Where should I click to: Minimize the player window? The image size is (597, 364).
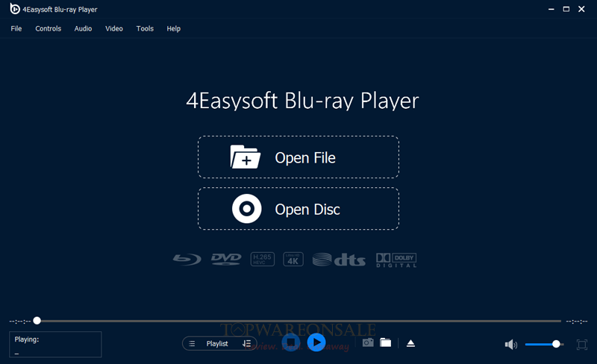tap(551, 9)
